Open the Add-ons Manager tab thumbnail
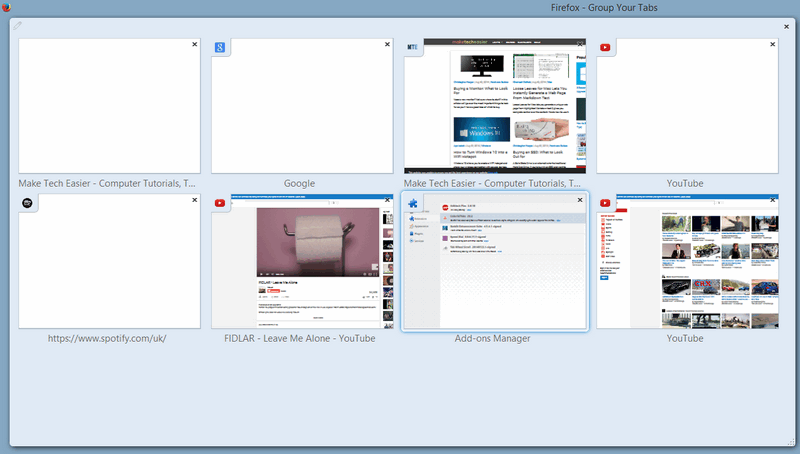800x454 pixels. point(495,265)
